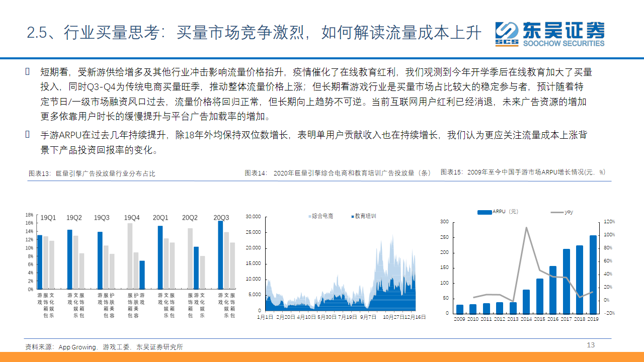This screenshot has width=644, height=362.
Task: Click the 300 y-axis label
Action: (444, 222)
